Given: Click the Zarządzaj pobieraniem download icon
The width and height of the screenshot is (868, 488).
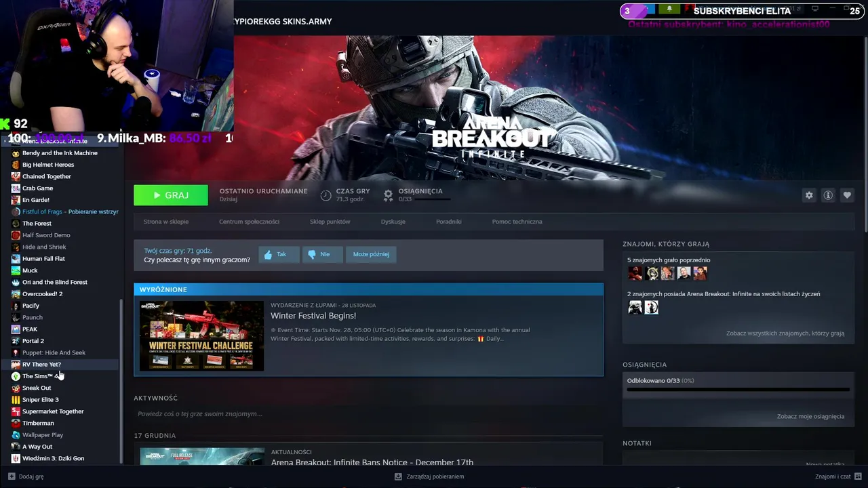Looking at the screenshot, I should tap(398, 476).
